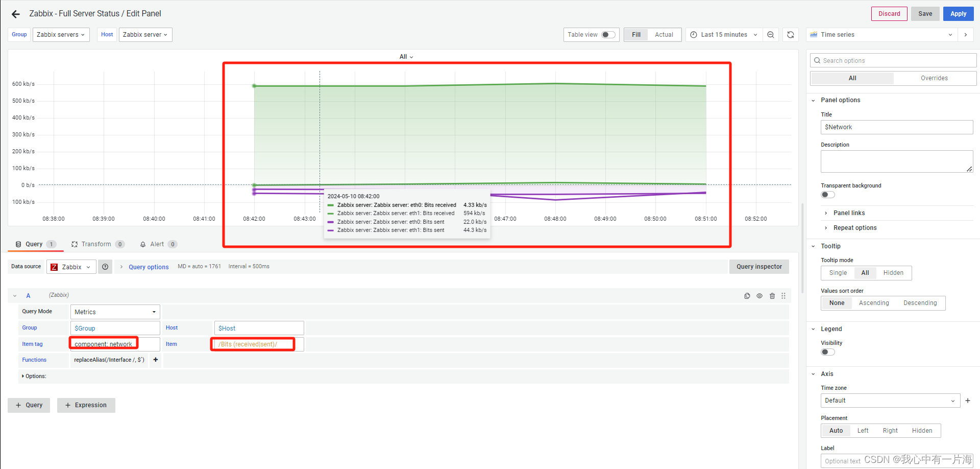Go back using the arrow icon
Screen dimensions: 980x469
pos(16,14)
